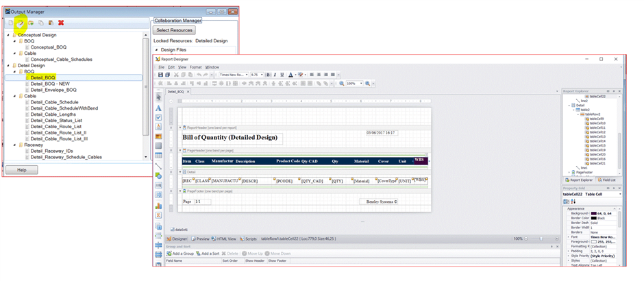Click the align text left icon
The height and width of the screenshot is (281, 644).
pos(312,75)
